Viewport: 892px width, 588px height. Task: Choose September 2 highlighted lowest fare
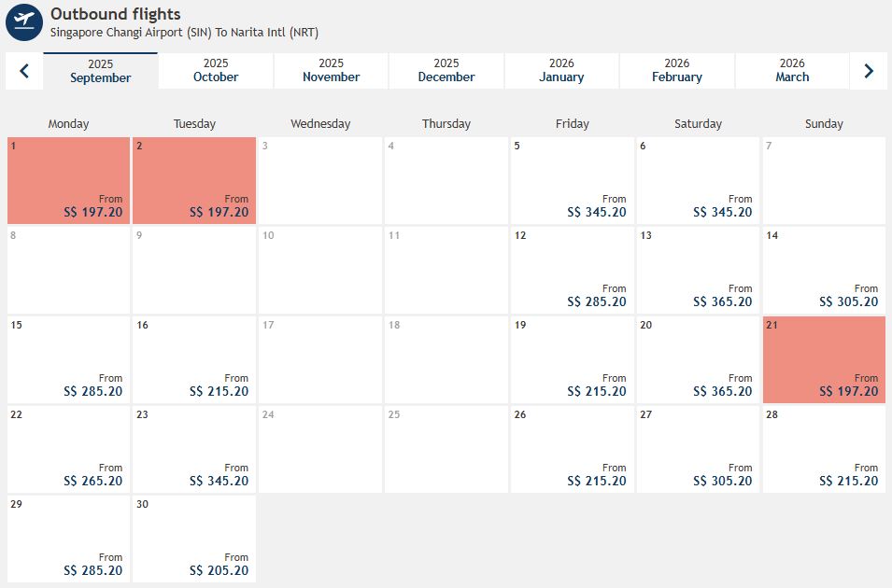(x=194, y=181)
